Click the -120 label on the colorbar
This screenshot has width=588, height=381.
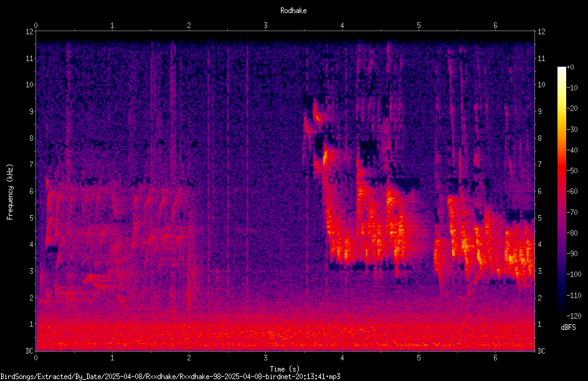coord(574,316)
